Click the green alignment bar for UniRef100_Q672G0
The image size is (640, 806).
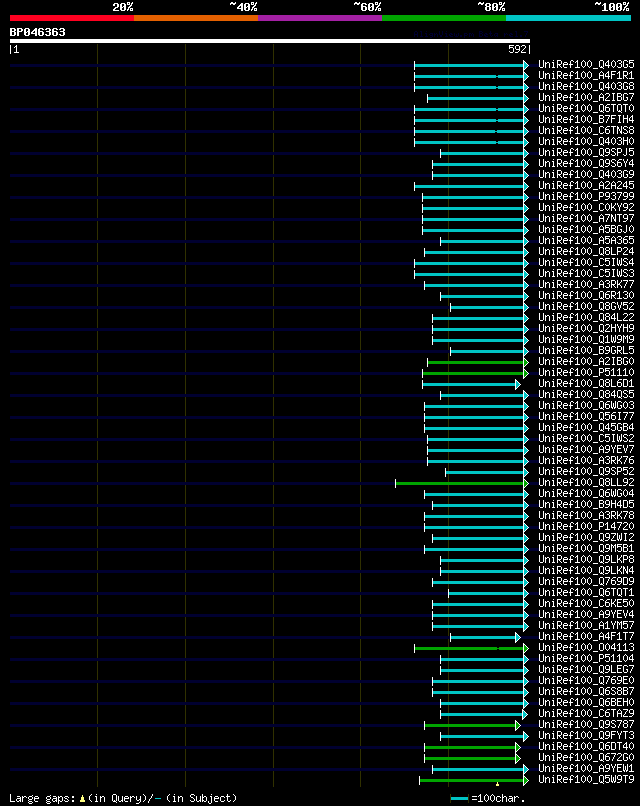472,759
